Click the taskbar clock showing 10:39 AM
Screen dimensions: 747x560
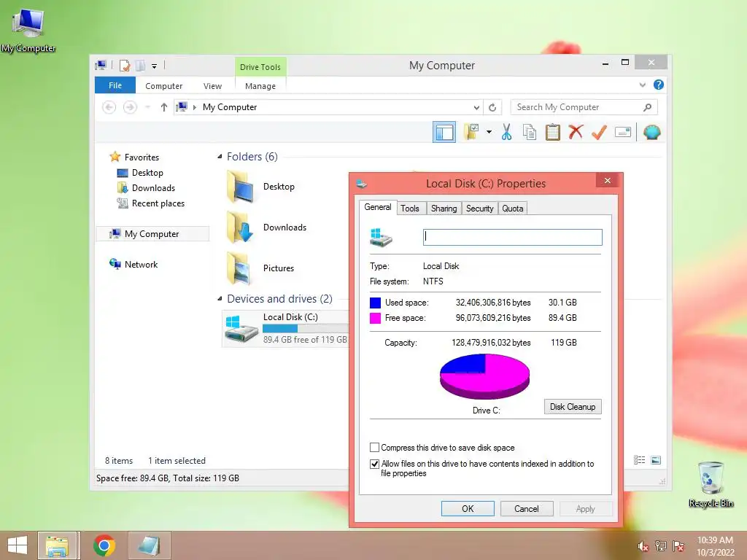point(715,545)
